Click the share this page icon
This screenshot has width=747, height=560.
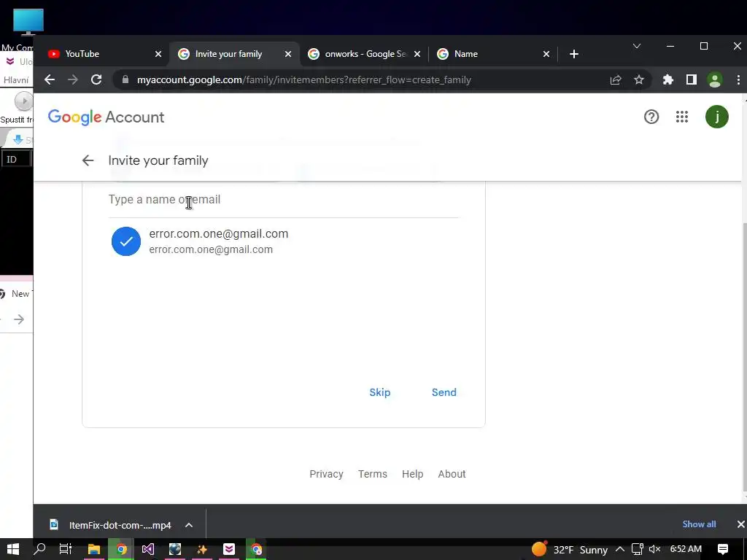pos(616,79)
